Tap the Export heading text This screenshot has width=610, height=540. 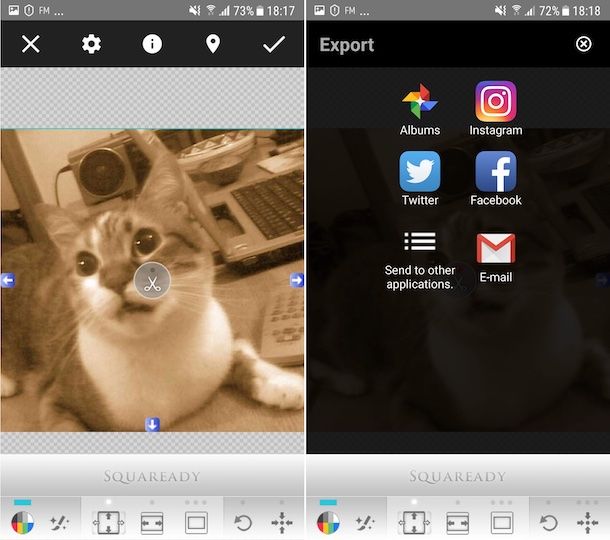pyautogui.click(x=347, y=45)
